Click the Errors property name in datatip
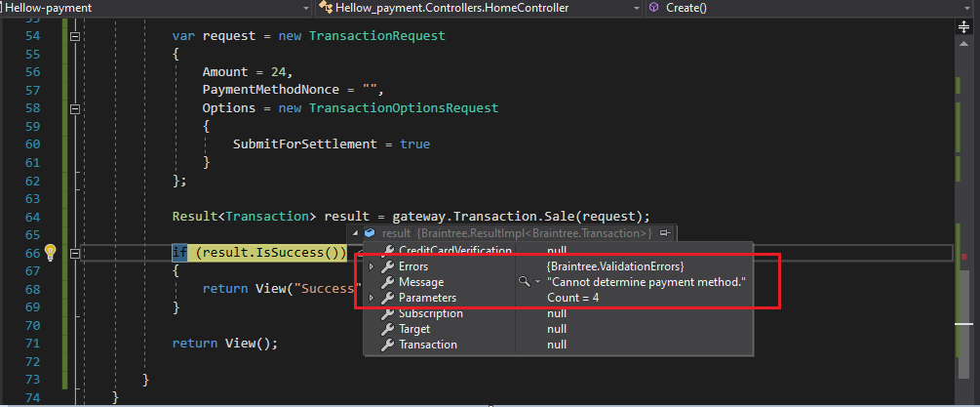980x407 pixels. 413,267
